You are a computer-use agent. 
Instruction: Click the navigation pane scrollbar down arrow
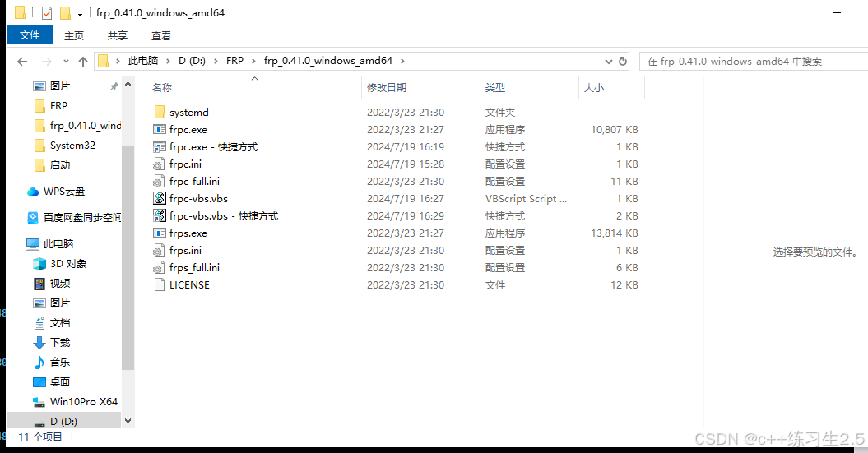pos(128,421)
